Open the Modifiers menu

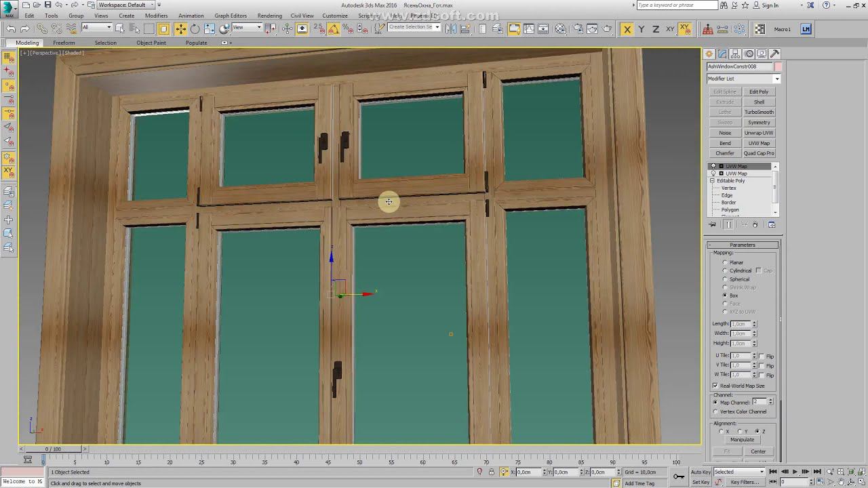[x=156, y=16]
